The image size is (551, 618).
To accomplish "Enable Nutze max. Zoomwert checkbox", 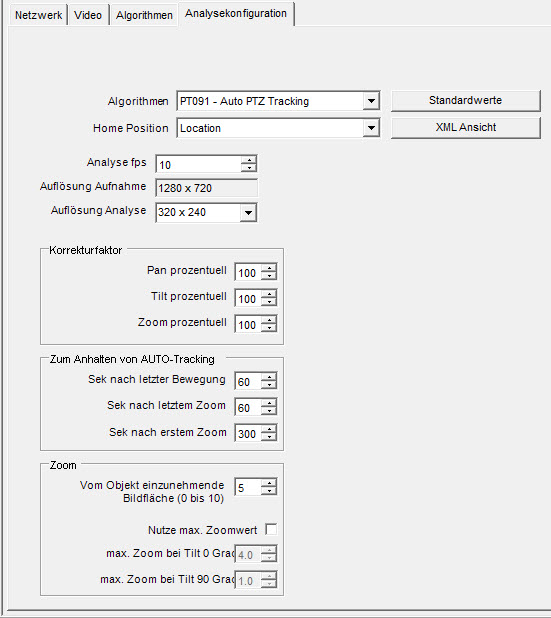I will click(271, 529).
